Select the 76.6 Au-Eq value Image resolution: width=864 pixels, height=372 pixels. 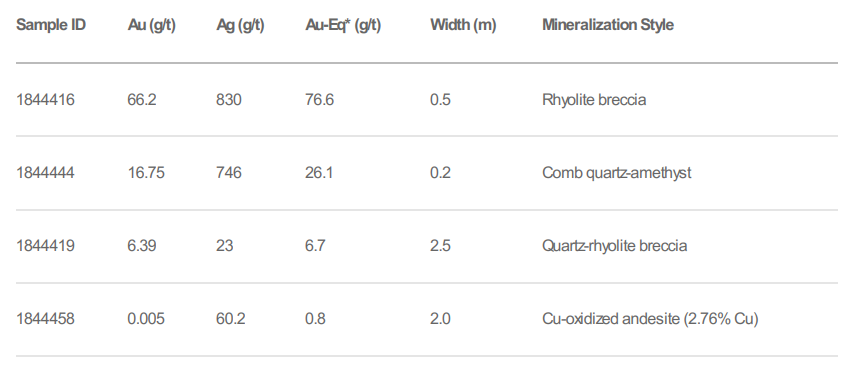point(319,100)
